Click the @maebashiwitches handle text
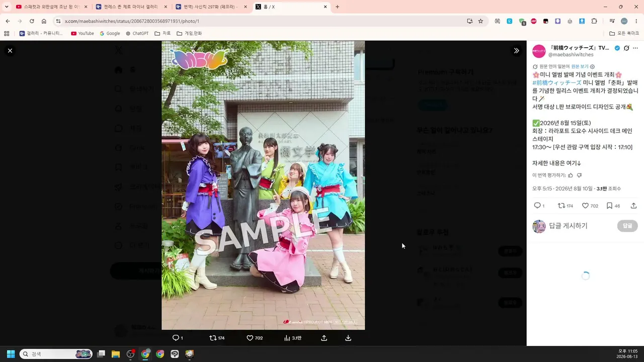Viewport: 644px width, 362px height. [x=571, y=55]
